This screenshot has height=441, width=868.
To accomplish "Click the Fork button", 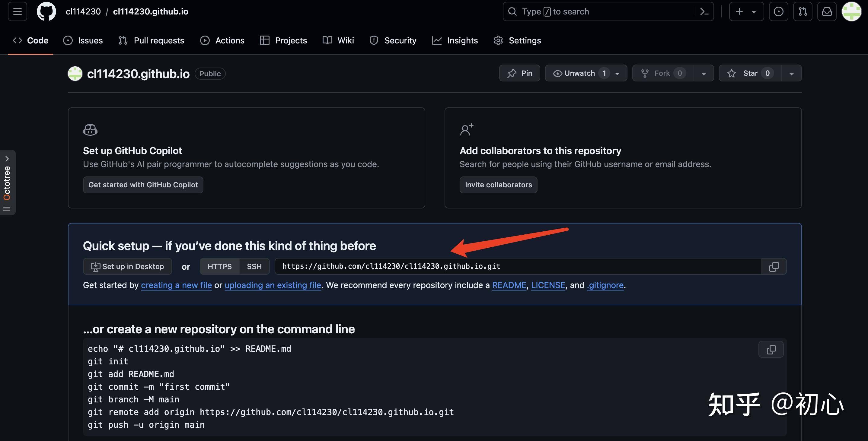I will pos(663,73).
